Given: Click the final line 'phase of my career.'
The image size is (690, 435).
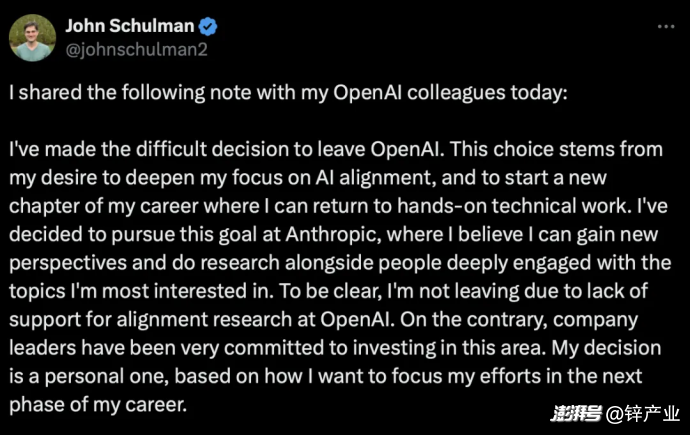Looking at the screenshot, I should [x=98, y=405].
